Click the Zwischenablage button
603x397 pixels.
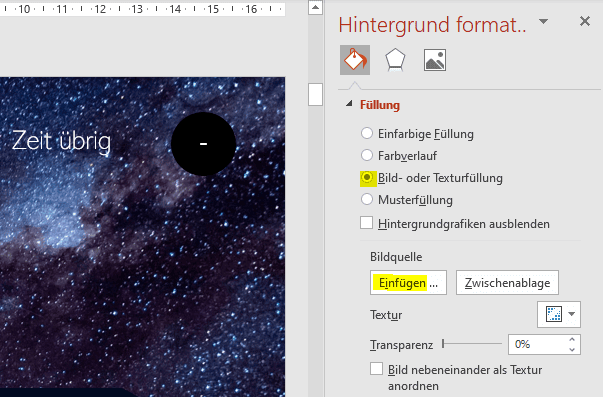pos(507,283)
